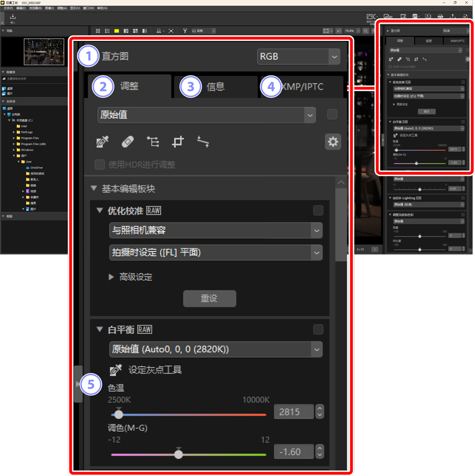Open adjustment settings gear in enlarged panel
The width and height of the screenshot is (475, 476).
tap(333, 141)
